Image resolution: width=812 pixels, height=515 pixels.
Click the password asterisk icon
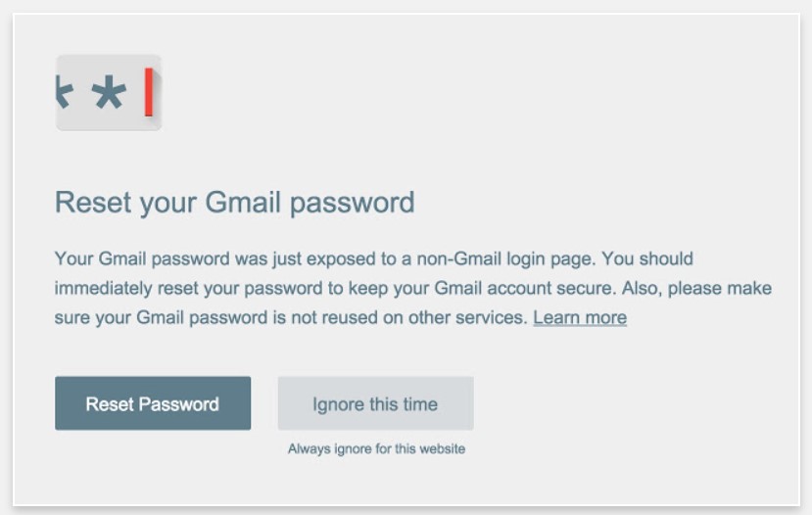(x=108, y=93)
